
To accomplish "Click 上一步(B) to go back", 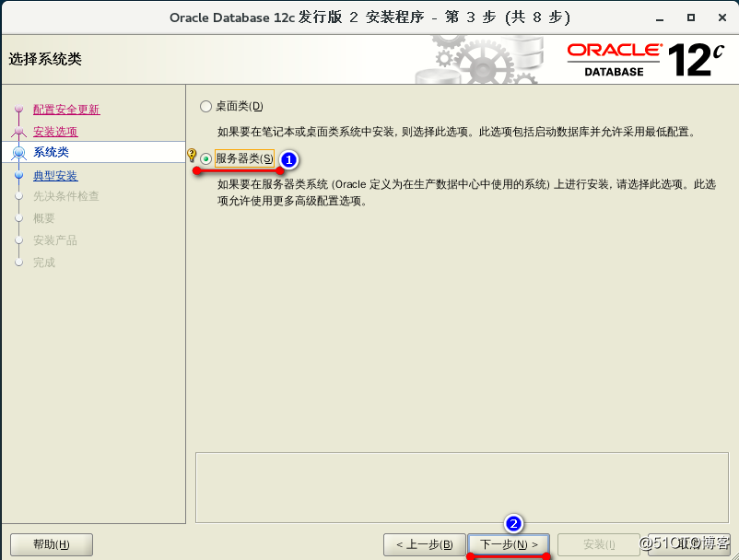I will (424, 543).
